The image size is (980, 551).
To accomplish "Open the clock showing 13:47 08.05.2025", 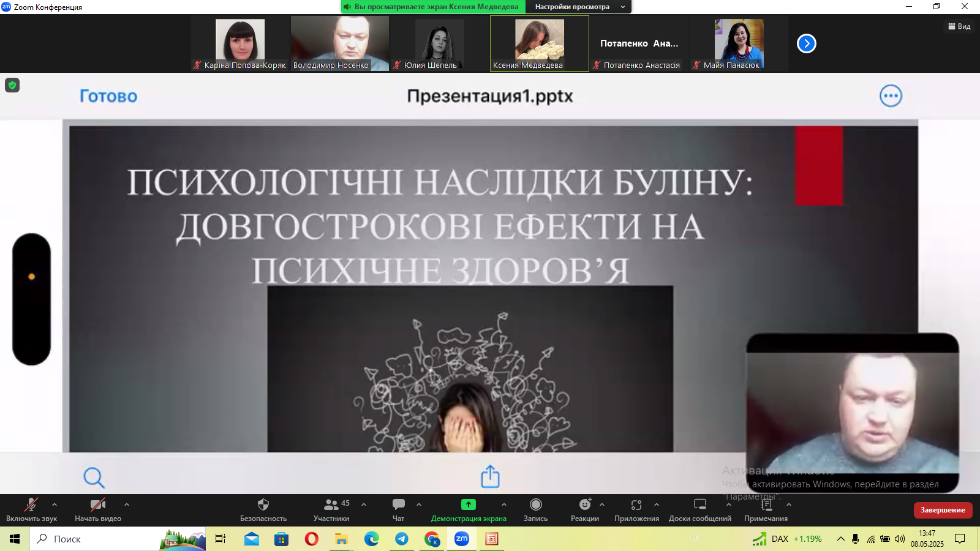I will 927,539.
